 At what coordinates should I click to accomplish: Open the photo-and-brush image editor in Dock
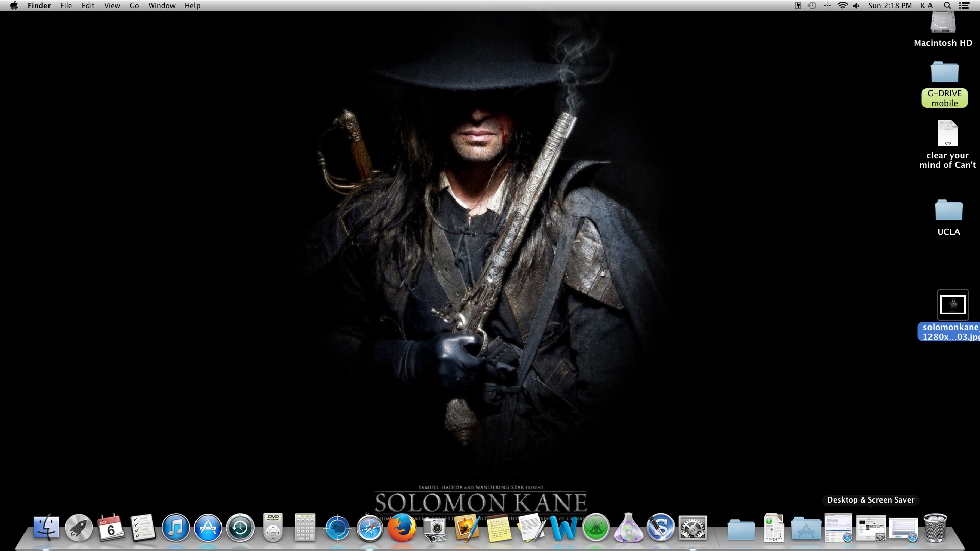(x=467, y=528)
